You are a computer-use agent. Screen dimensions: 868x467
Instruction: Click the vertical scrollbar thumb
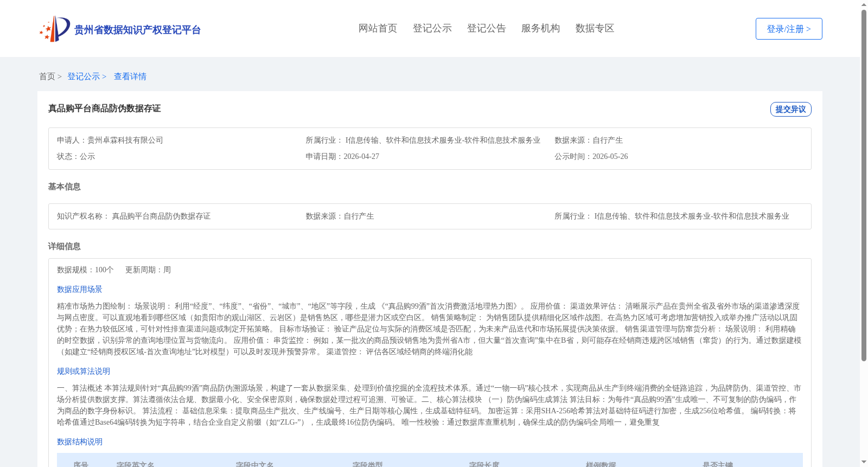pos(864,185)
